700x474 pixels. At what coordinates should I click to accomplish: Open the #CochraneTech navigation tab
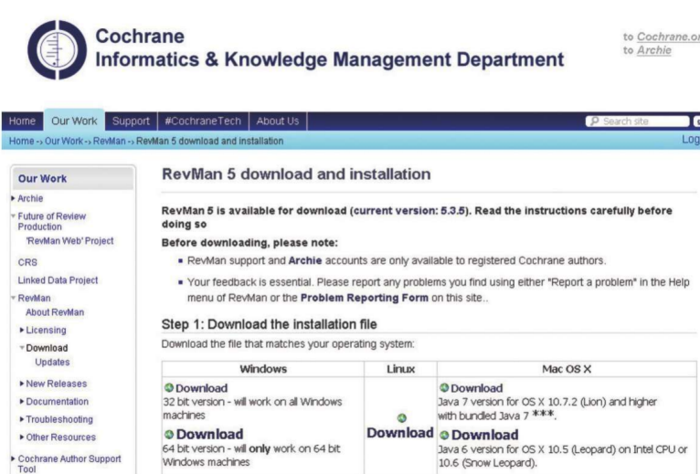click(203, 121)
